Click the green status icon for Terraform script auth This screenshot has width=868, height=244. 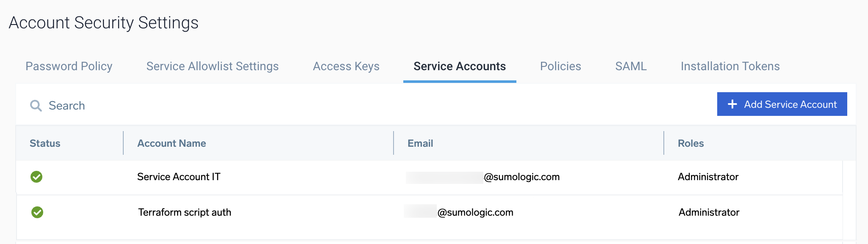tap(36, 212)
